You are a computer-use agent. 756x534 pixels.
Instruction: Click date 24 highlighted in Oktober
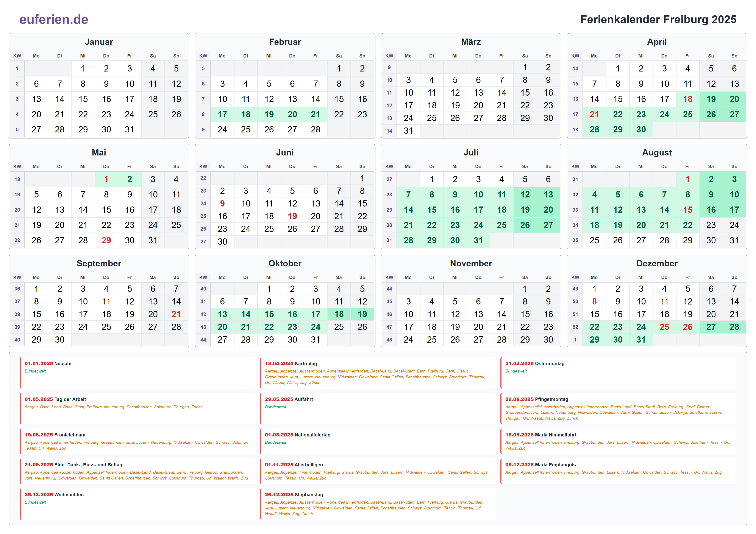click(316, 327)
